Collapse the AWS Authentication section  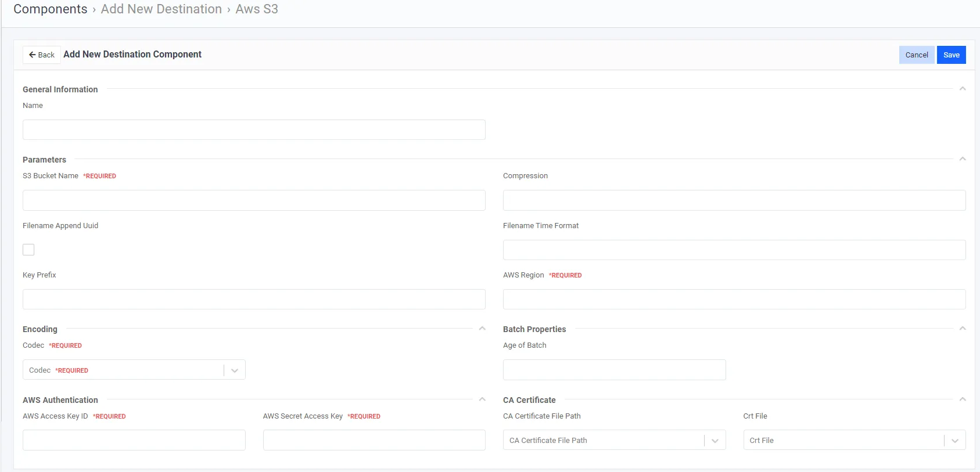click(x=482, y=399)
